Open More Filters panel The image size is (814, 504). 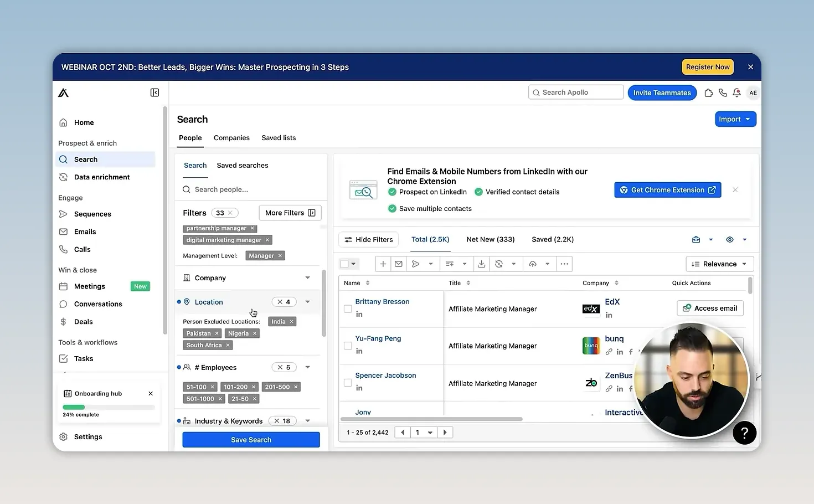pyautogui.click(x=290, y=213)
